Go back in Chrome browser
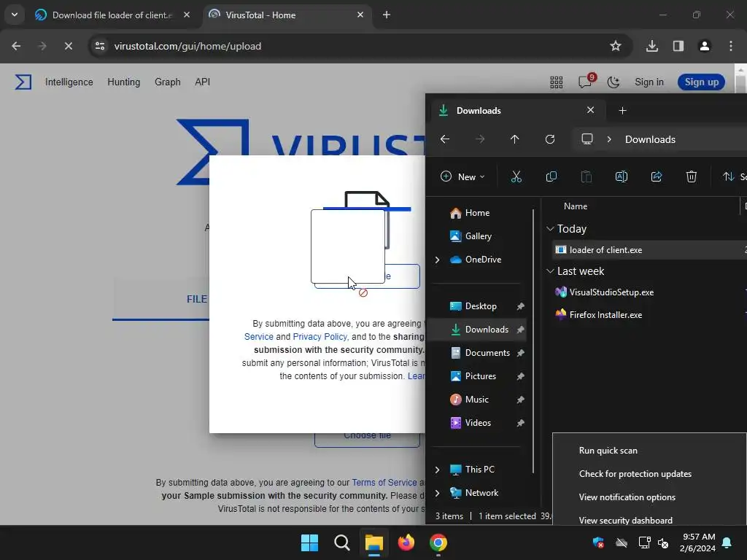 point(16,46)
